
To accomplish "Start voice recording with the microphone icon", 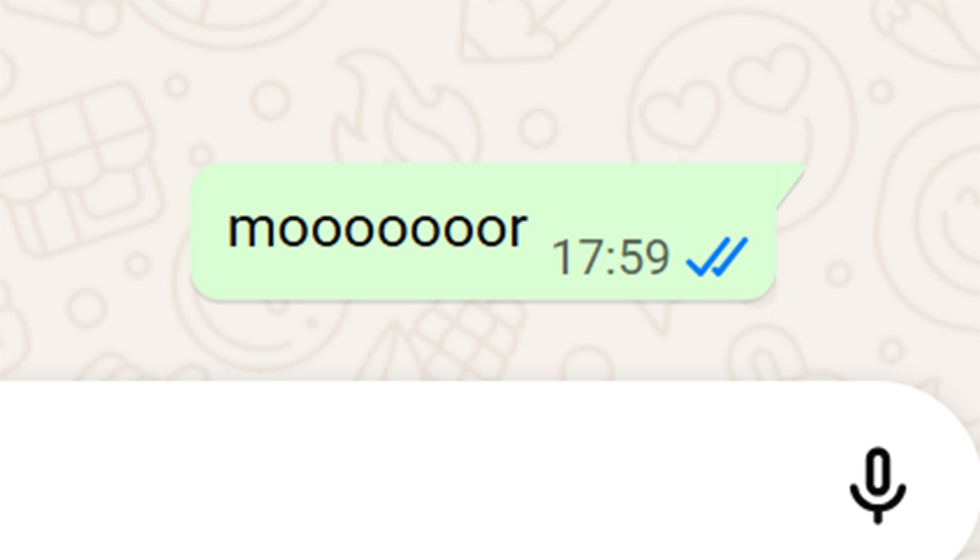I will click(x=878, y=486).
